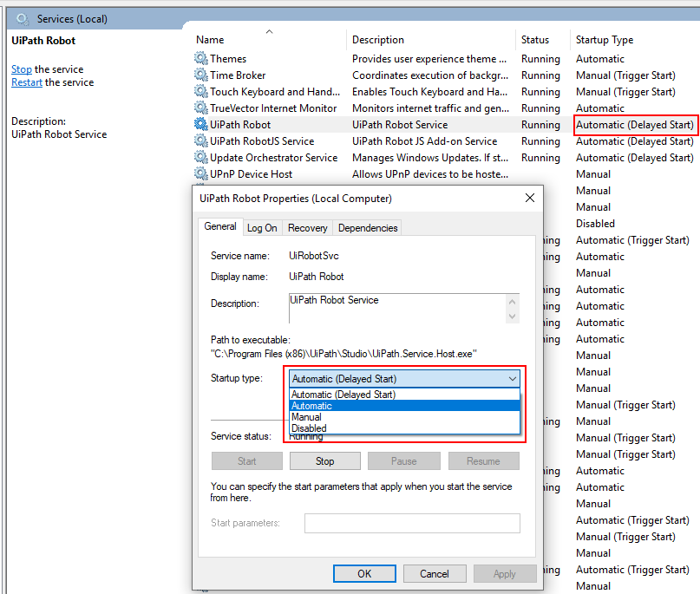Click gear icon of TrueVector Internet Monitor

201,108
